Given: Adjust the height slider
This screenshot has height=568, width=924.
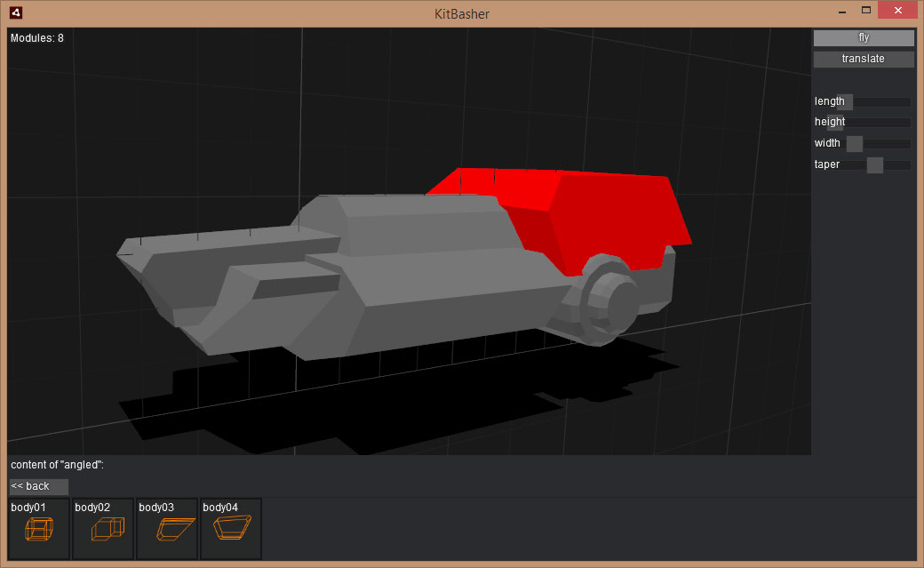Looking at the screenshot, I should [836, 123].
